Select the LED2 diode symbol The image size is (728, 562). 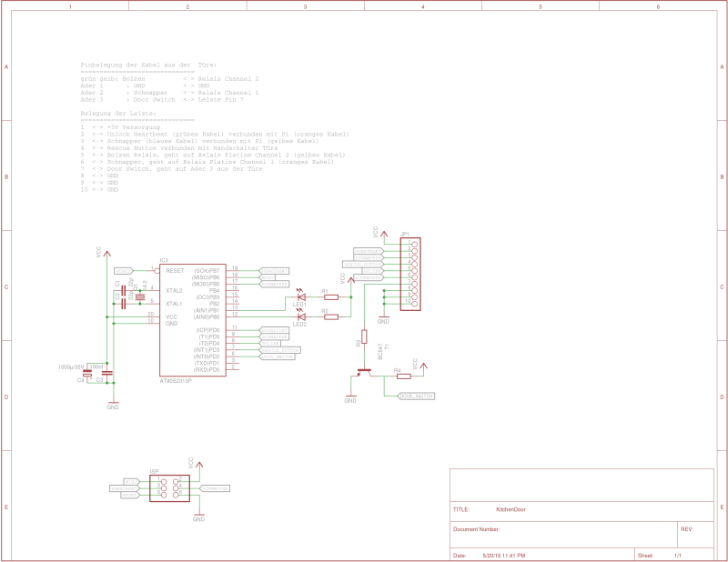click(301, 316)
